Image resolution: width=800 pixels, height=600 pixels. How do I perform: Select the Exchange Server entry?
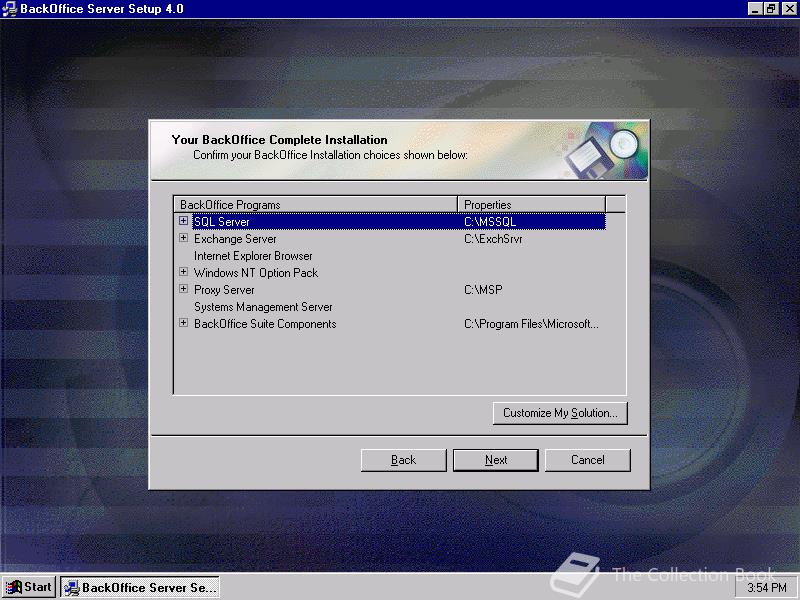click(x=235, y=239)
